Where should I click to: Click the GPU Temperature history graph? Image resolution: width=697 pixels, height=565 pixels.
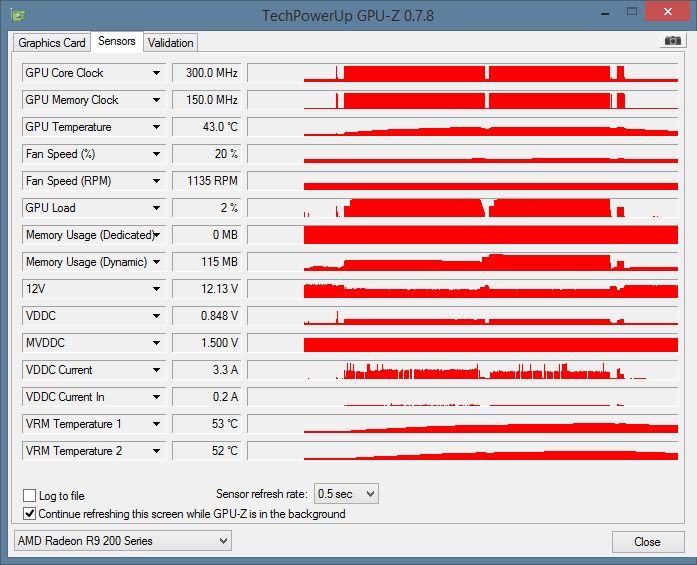(x=463, y=127)
